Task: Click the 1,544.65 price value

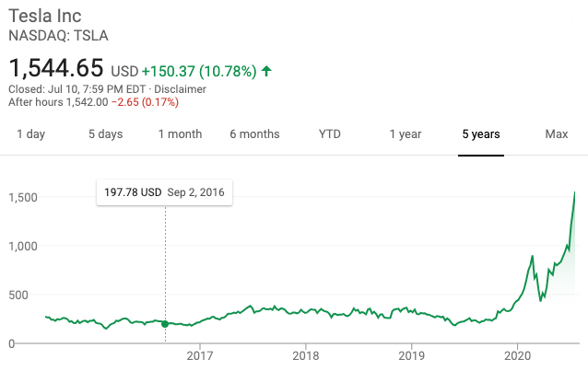Action: point(55,68)
